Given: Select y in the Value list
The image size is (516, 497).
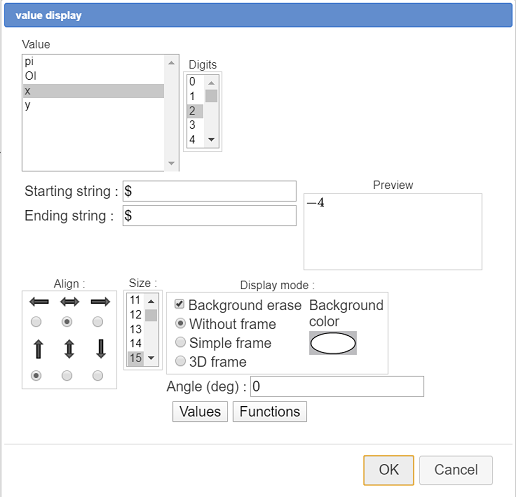Looking at the screenshot, I should (93, 105).
